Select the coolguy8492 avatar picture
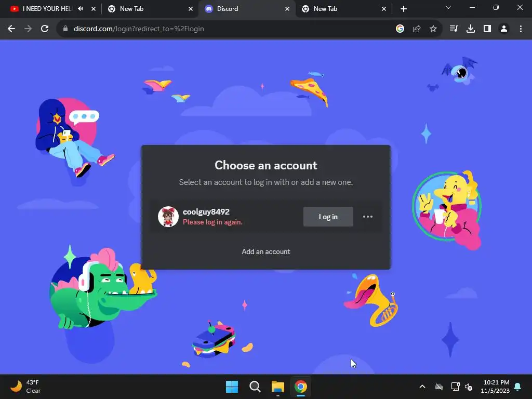The width and height of the screenshot is (532, 399). coord(168,217)
